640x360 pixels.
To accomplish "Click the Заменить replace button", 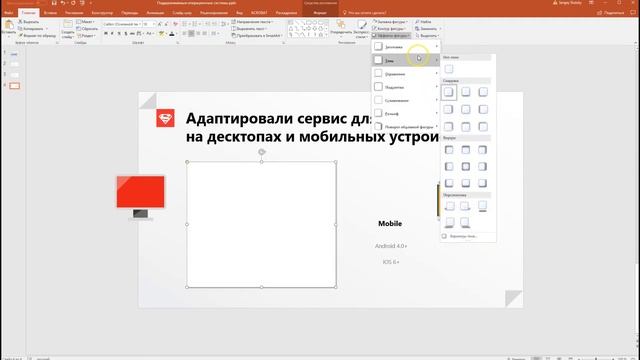I will (x=427, y=29).
